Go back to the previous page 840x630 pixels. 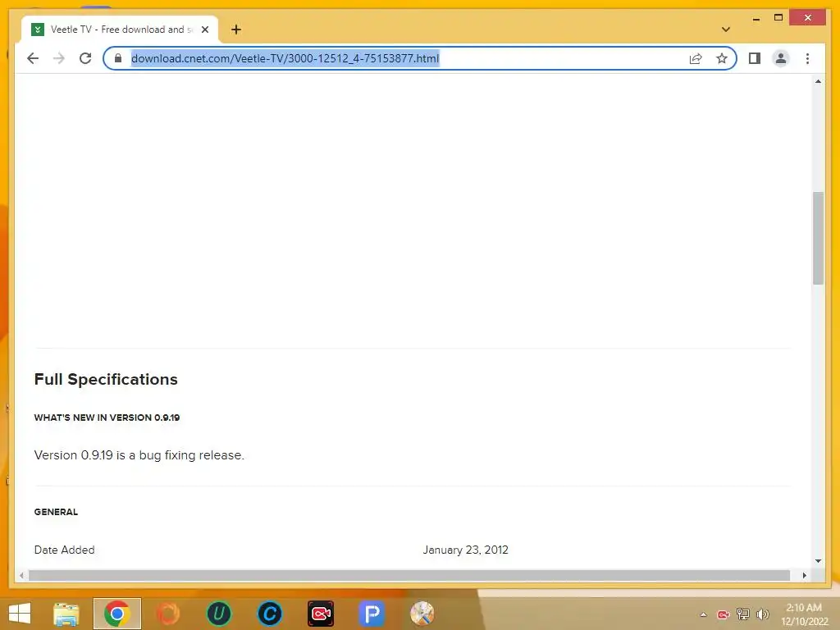click(33, 58)
